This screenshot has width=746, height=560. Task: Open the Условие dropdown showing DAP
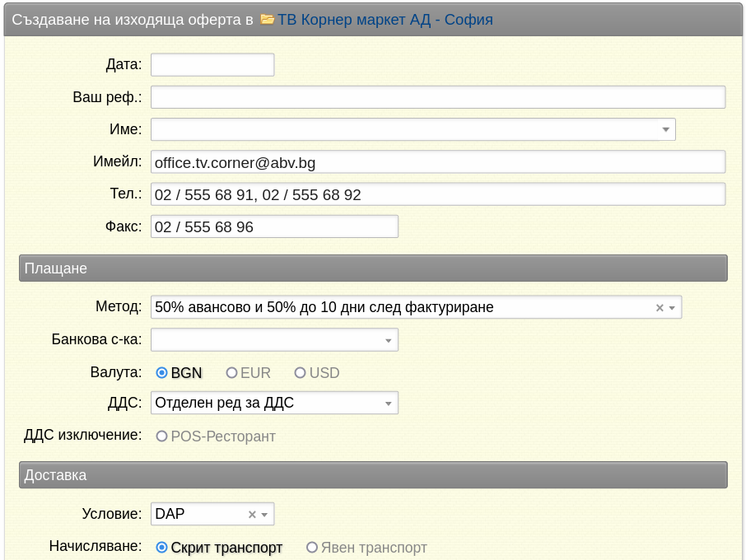click(212, 515)
